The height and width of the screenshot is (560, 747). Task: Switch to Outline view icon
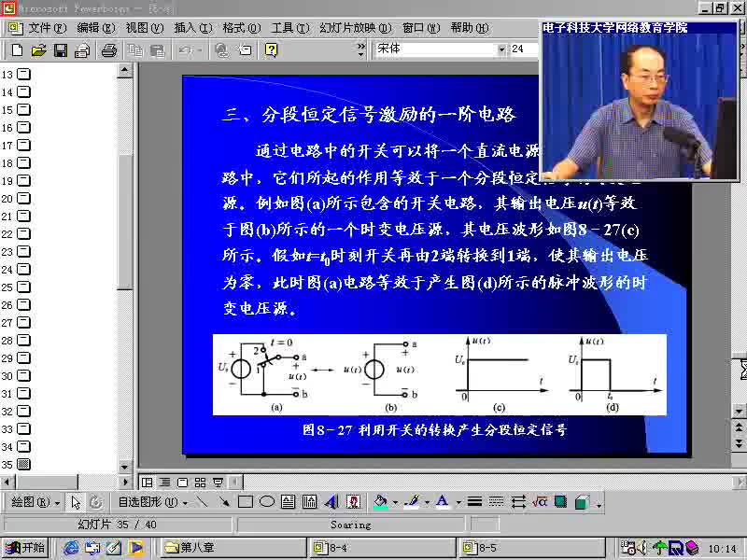pyautogui.click(x=165, y=483)
